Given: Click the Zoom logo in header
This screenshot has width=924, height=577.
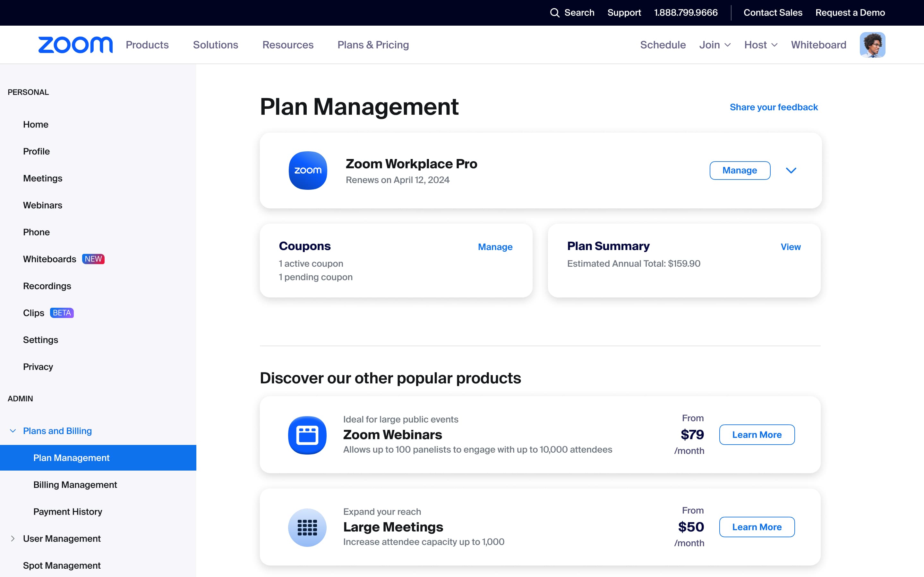Looking at the screenshot, I should click(75, 45).
